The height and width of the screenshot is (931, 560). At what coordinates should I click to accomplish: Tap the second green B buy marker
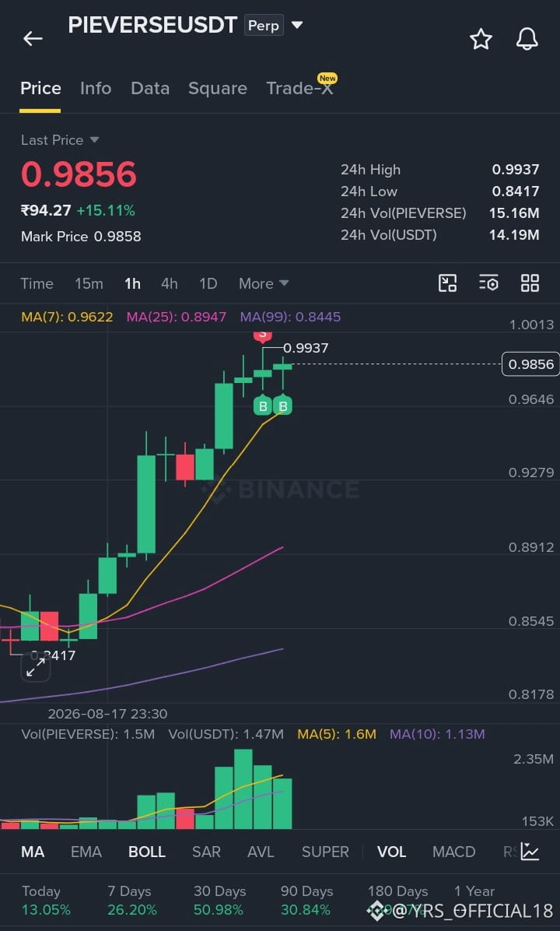pyautogui.click(x=283, y=406)
